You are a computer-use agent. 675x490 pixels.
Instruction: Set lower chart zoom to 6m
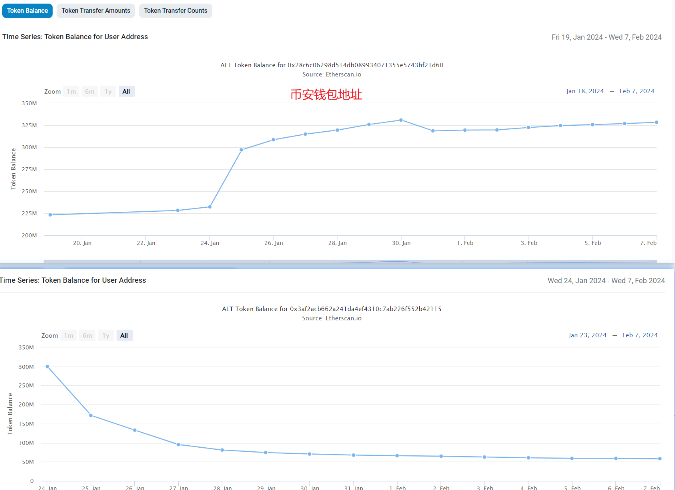(x=87, y=336)
